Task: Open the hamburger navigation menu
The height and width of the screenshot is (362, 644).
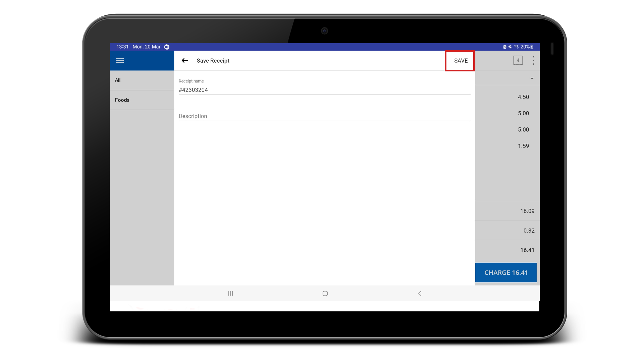Action: [120, 61]
